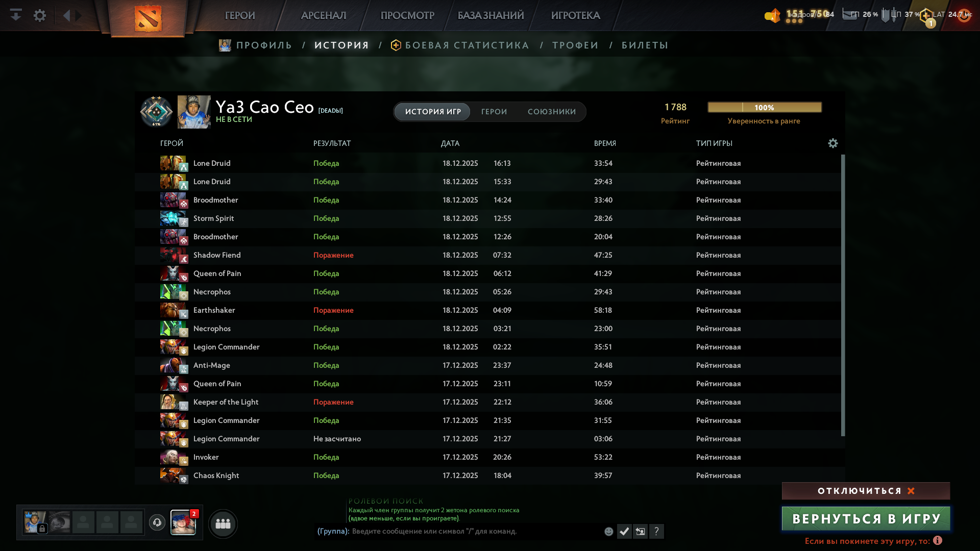Image resolution: width=980 pixels, height=551 pixels.
Task: Open the friend avatar with 2 notifications
Action: tap(183, 522)
